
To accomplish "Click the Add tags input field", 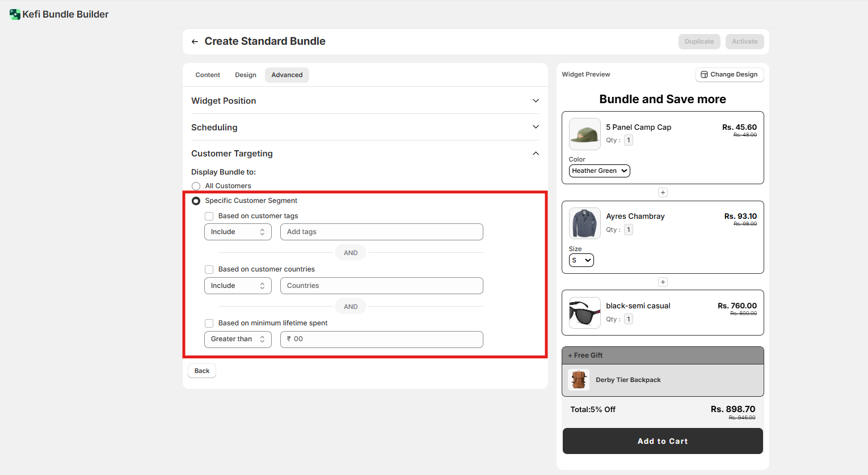I will [381, 232].
